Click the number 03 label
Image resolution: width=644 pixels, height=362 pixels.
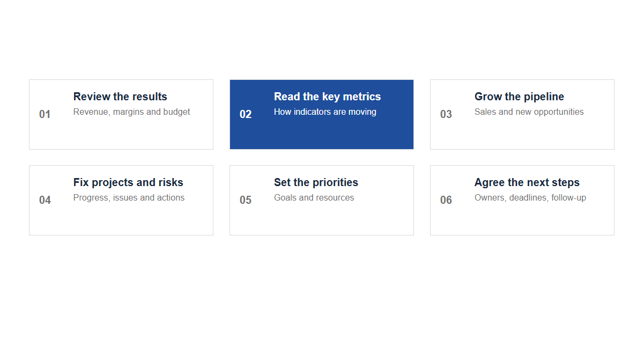(x=446, y=114)
